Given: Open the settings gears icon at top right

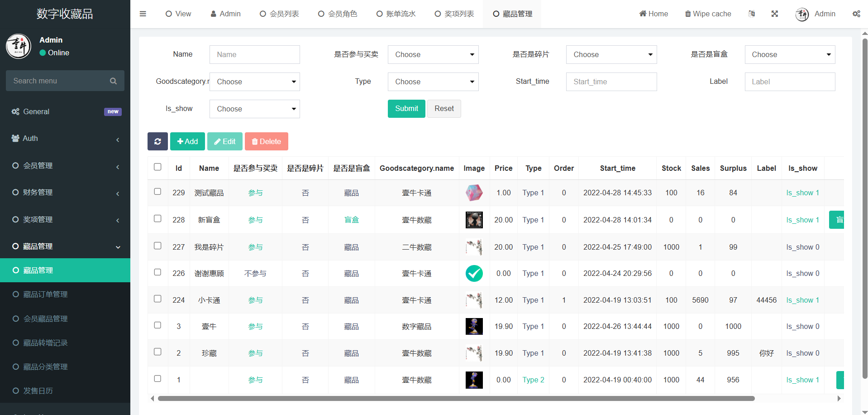Looking at the screenshot, I should 856,14.
